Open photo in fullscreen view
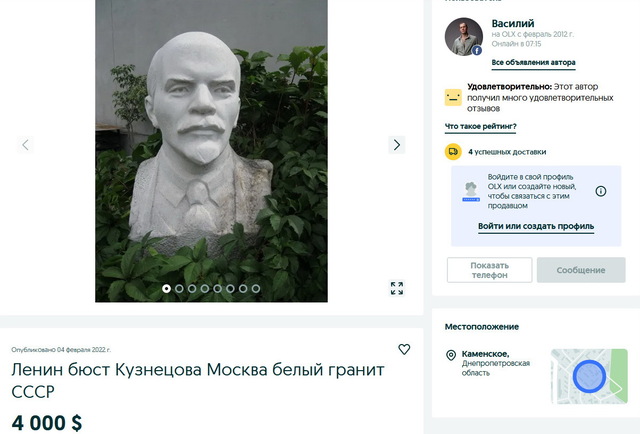Viewport: 640px width, 434px height. coord(397,288)
